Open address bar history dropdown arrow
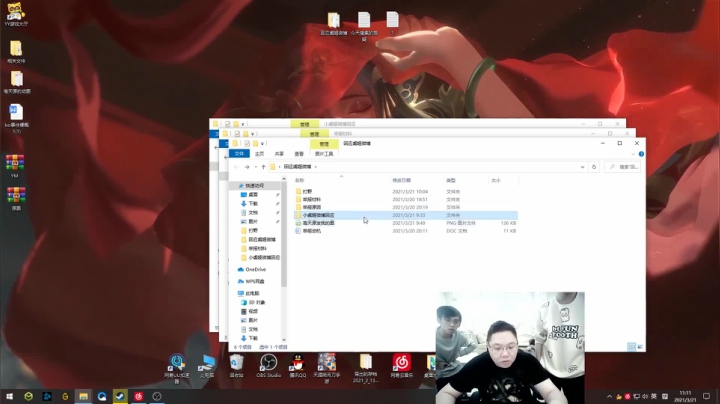 [x=582, y=167]
